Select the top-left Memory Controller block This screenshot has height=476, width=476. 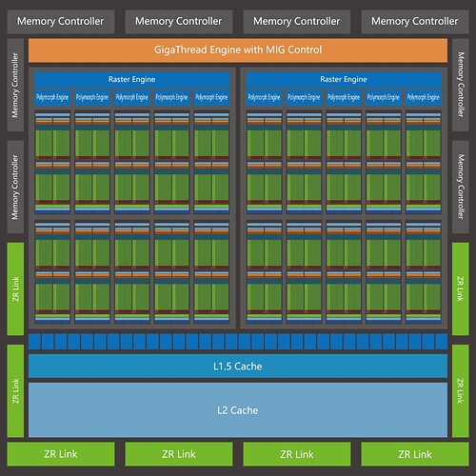pos(61,22)
